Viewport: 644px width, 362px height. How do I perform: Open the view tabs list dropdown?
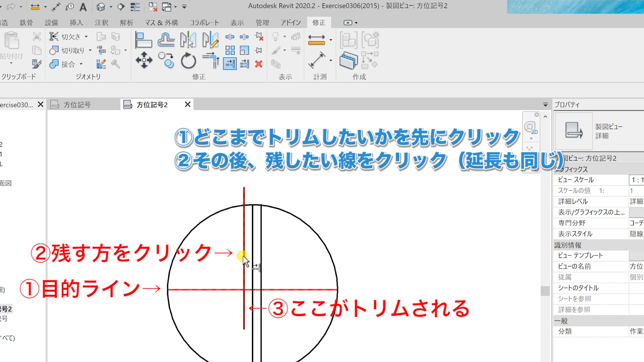(x=545, y=105)
